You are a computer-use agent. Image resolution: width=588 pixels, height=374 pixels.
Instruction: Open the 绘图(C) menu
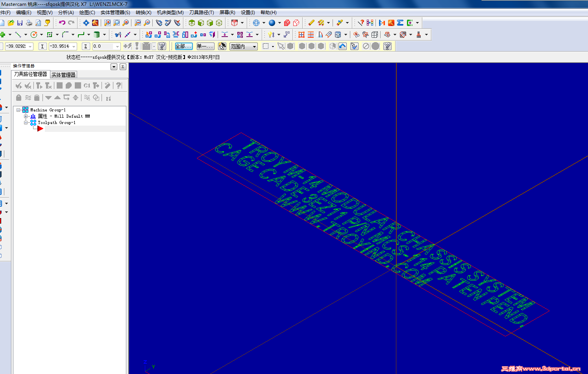[87, 13]
